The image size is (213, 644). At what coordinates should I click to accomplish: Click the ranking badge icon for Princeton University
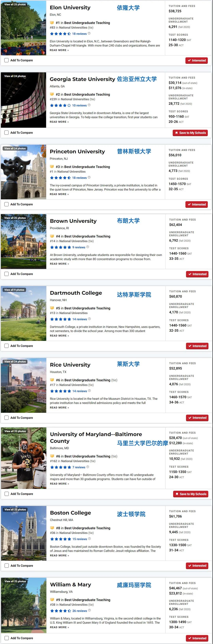pyautogui.click(x=52, y=167)
